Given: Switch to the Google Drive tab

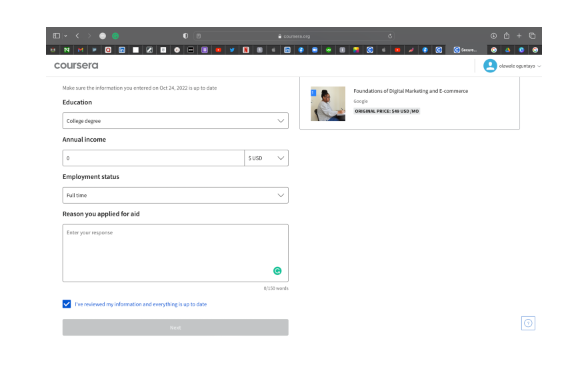Looking at the screenshot, I should tap(507, 50).
